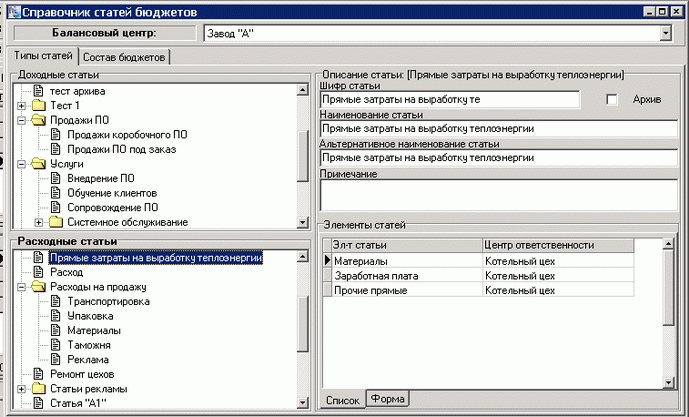
Task: Select 'Транспортировка' tree item
Action: coord(109,301)
